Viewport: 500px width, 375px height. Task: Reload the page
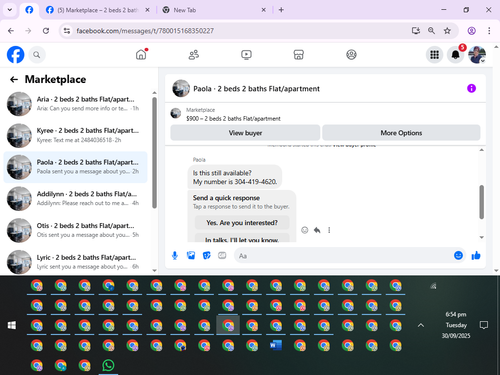(46, 31)
